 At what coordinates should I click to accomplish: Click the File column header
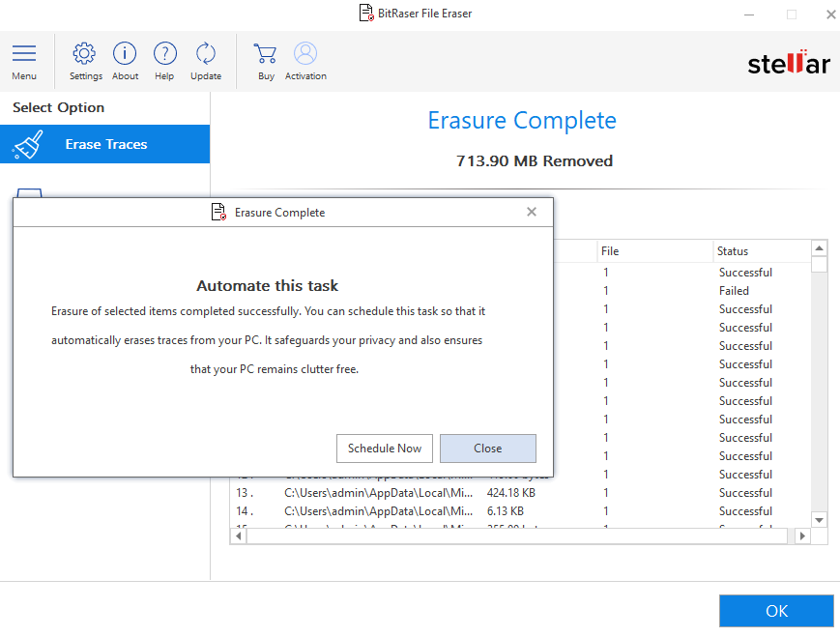tap(654, 251)
